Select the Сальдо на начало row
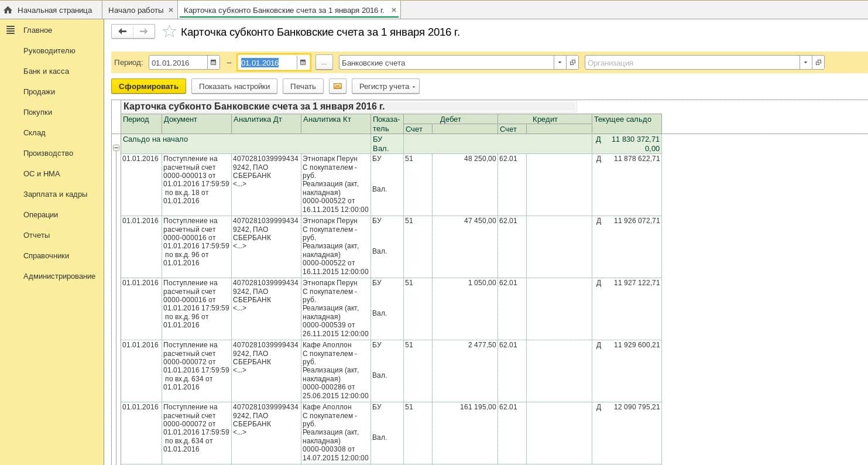 tap(391, 144)
